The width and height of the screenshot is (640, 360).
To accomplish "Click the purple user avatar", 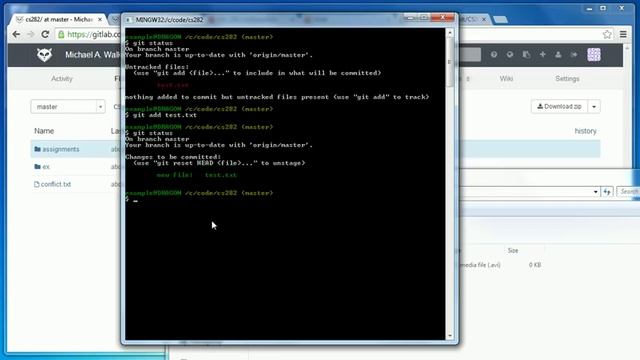I will 594,54.
